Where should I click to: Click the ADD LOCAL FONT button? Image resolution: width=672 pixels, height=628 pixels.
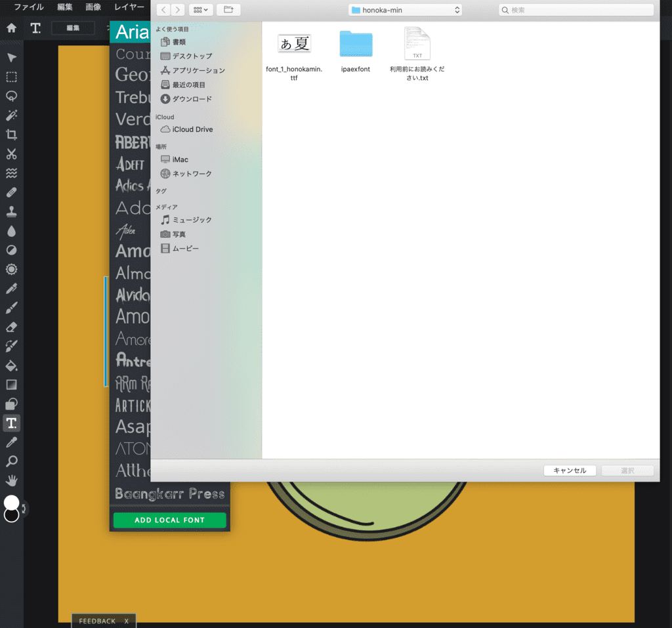(x=169, y=520)
